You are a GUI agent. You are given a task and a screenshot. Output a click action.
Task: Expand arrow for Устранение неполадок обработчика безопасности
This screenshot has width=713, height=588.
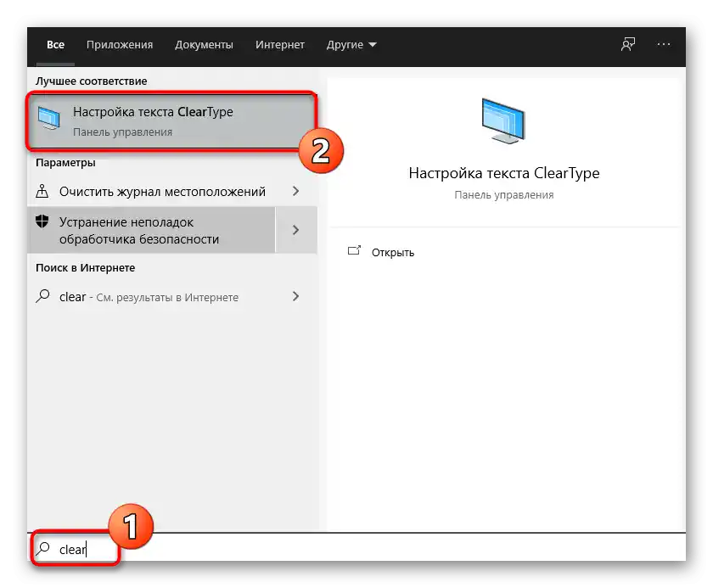click(296, 230)
